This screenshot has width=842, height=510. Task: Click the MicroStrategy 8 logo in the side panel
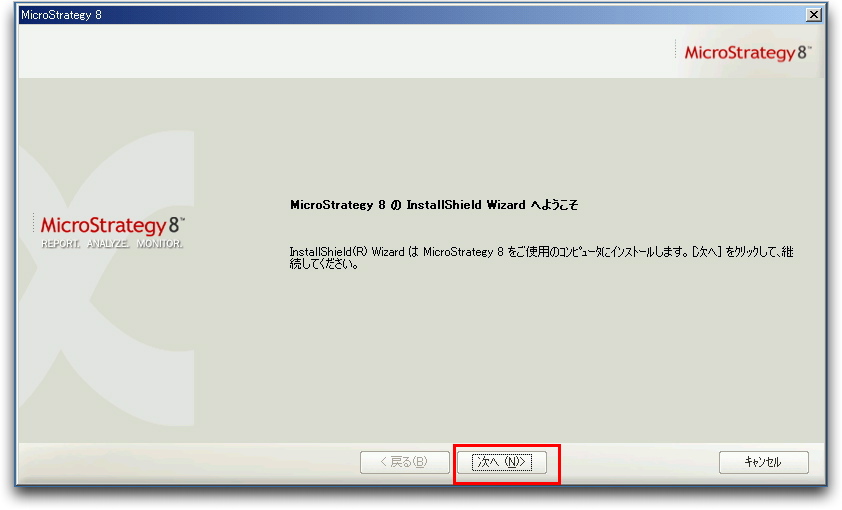click(112, 225)
